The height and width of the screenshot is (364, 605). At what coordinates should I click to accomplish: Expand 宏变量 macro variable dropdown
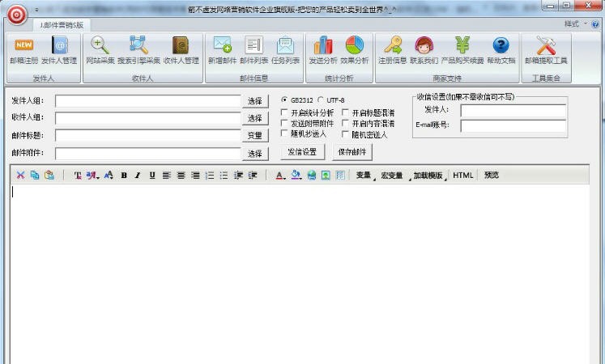tap(394, 176)
